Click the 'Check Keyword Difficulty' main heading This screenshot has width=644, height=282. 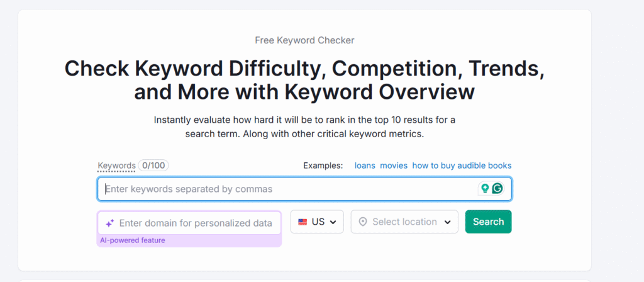(305, 80)
